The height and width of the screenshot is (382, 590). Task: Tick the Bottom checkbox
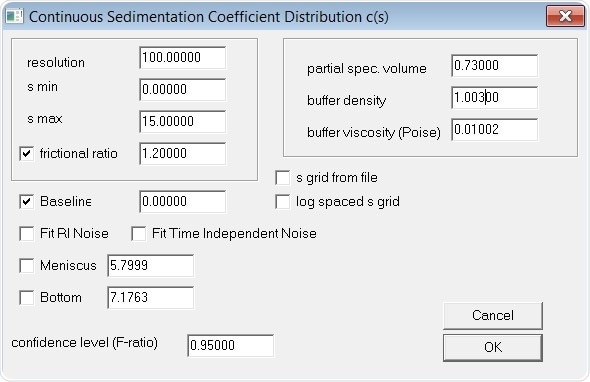pyautogui.click(x=27, y=297)
